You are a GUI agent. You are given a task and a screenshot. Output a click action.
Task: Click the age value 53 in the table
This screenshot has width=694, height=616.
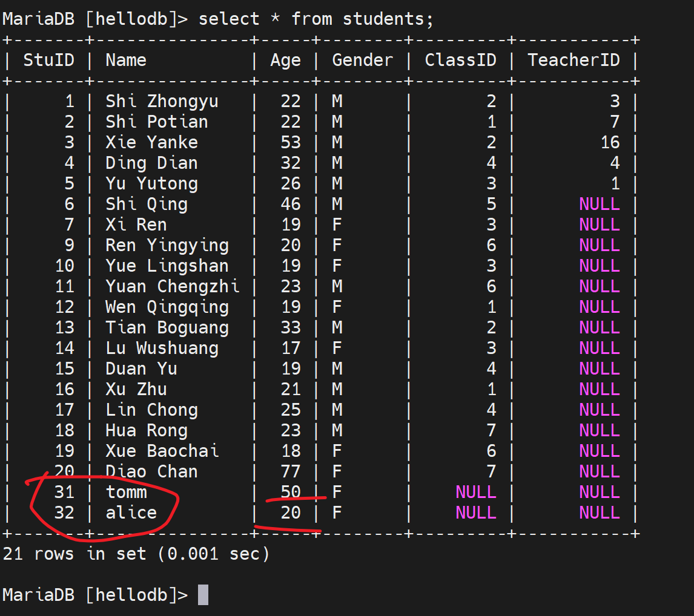(x=291, y=142)
